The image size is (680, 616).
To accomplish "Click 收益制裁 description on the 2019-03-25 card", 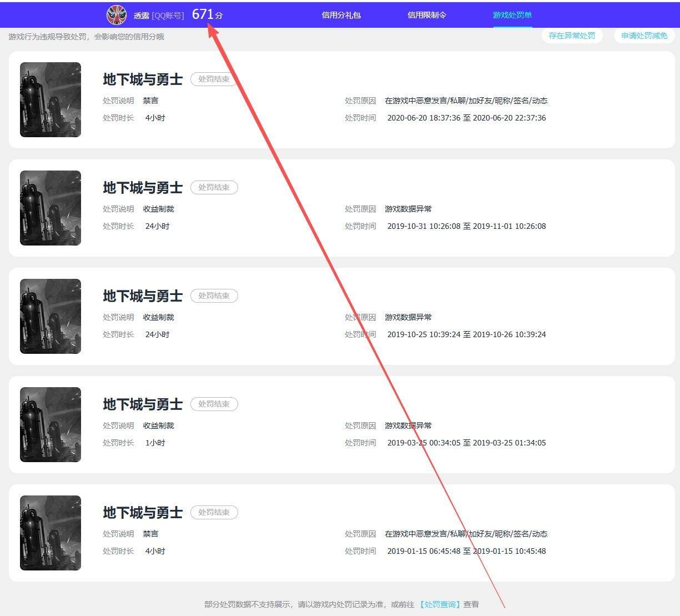I will coord(158,425).
